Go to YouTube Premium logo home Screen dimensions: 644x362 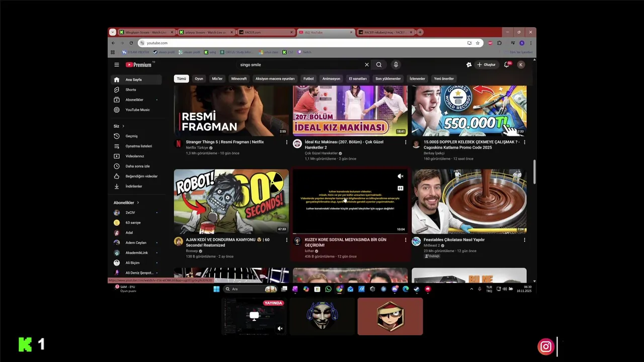[138, 65]
